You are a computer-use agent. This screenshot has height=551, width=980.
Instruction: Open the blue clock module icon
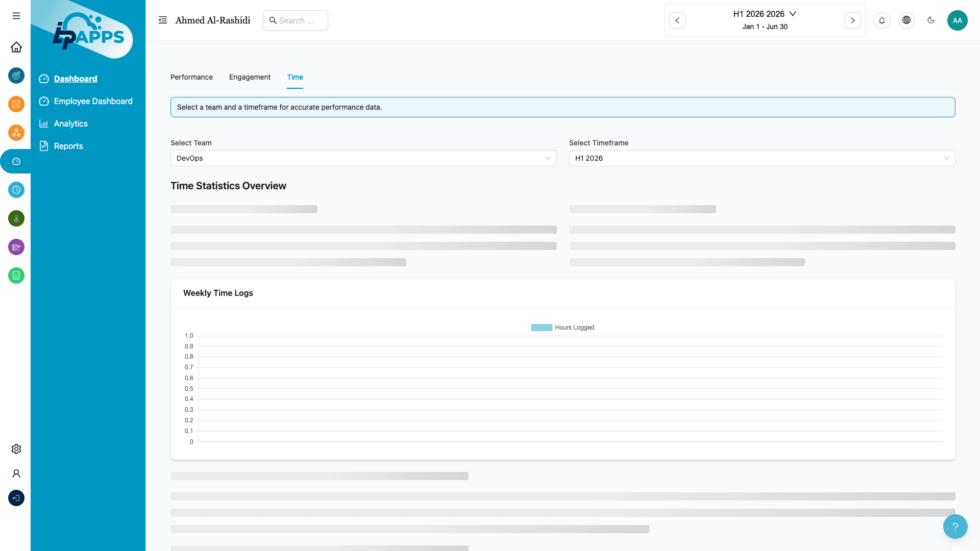pos(16,190)
